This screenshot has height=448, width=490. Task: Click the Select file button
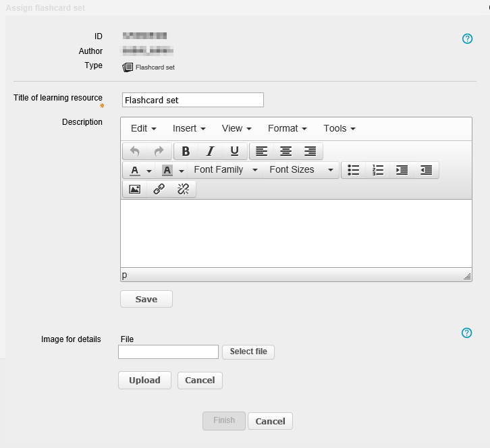[x=248, y=352]
